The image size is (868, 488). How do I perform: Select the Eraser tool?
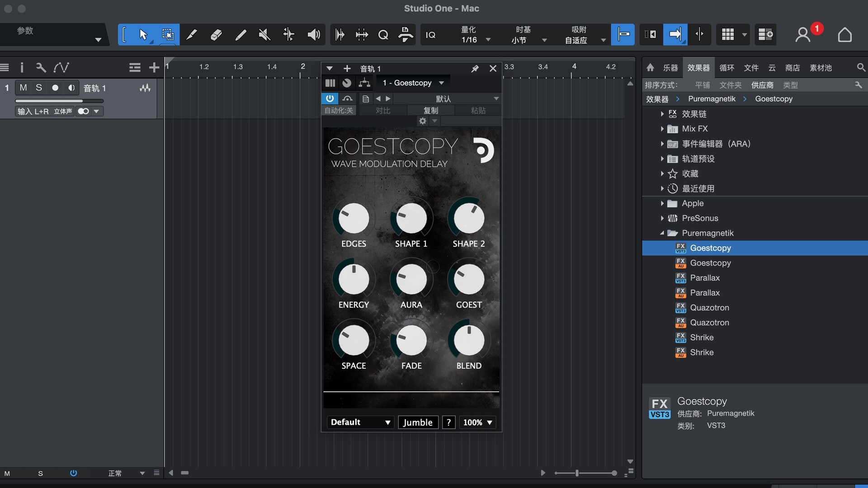click(216, 35)
